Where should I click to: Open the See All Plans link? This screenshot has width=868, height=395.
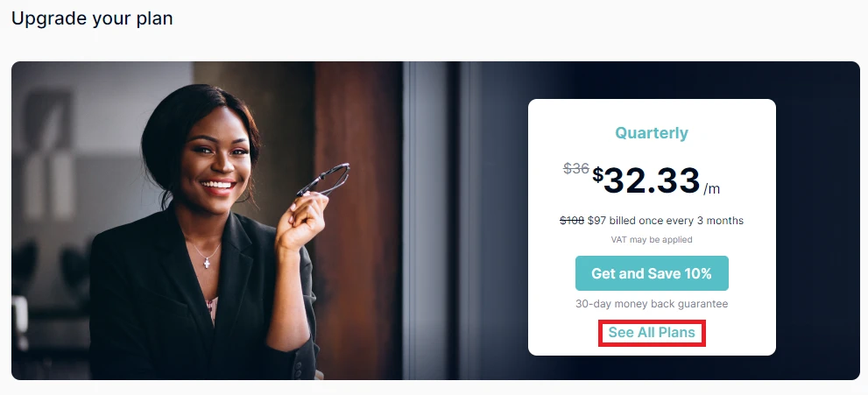coord(652,333)
